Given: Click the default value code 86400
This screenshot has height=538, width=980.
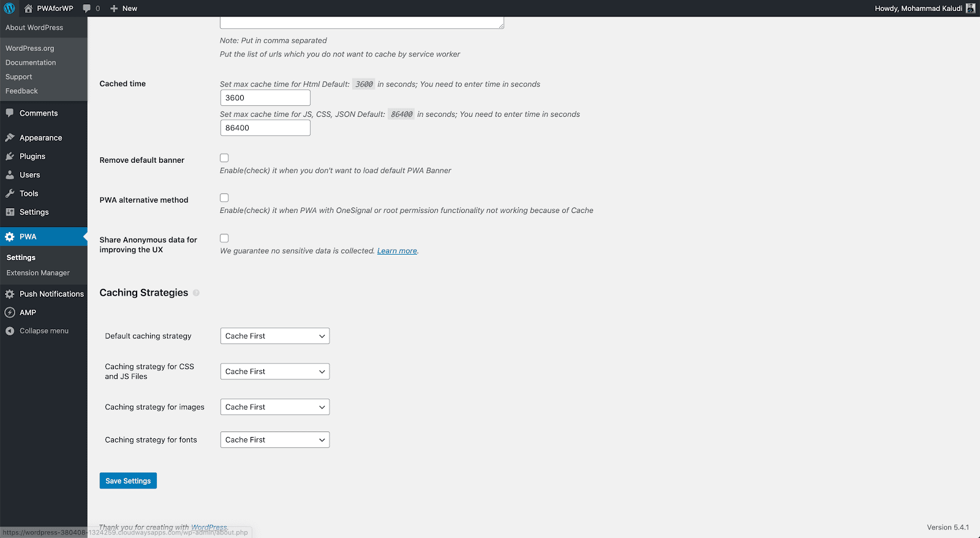Looking at the screenshot, I should (x=402, y=114).
